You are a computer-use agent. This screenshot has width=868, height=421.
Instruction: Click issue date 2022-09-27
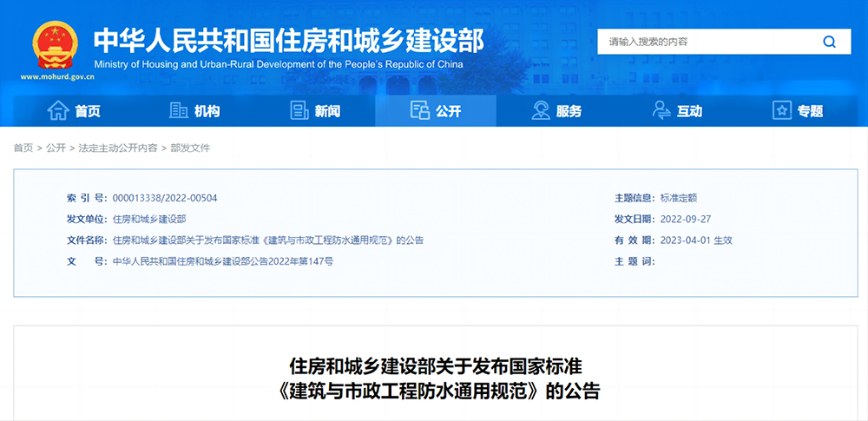click(686, 219)
